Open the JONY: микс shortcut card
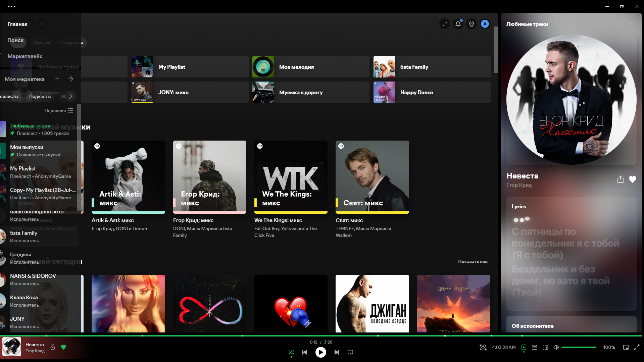The height and width of the screenshot is (362, 644). point(190,92)
